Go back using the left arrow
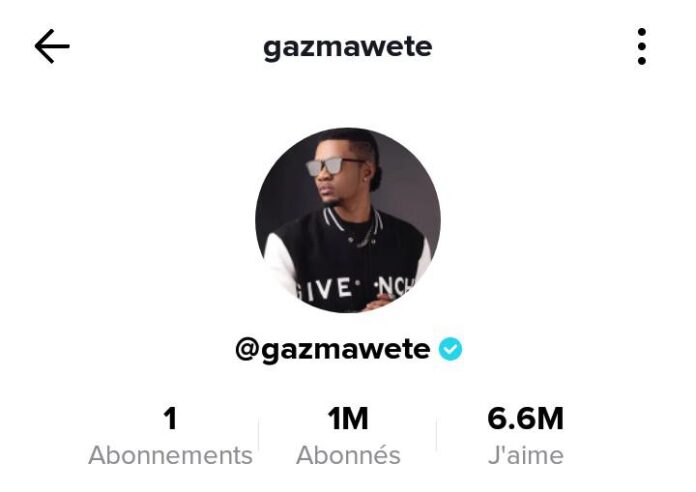Image resolution: width=696 pixels, height=492 pixels. click(52, 46)
